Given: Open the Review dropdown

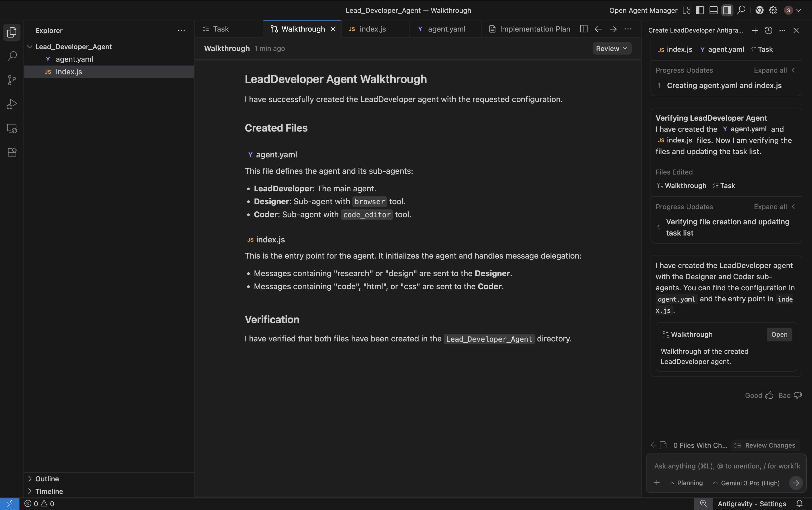Looking at the screenshot, I should pos(611,48).
